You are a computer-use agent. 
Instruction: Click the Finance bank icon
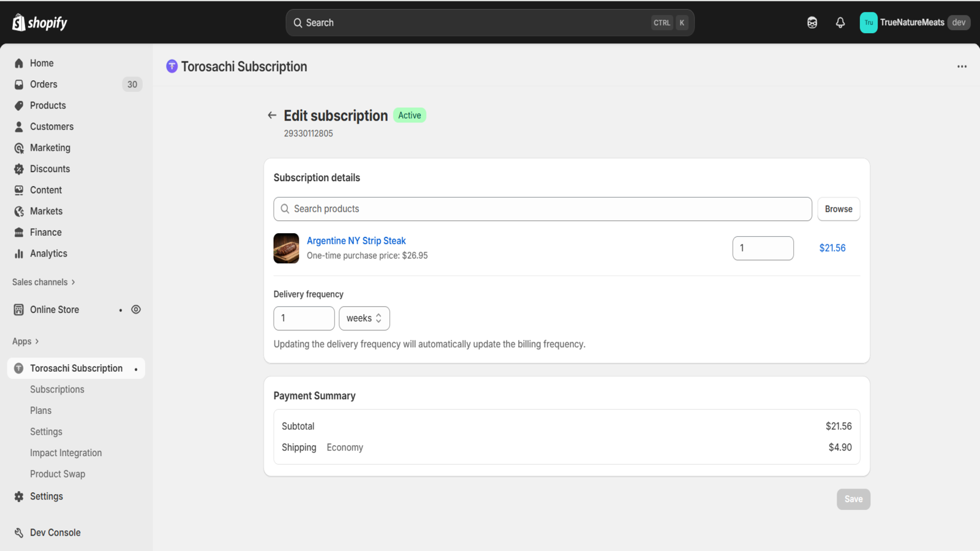click(x=19, y=232)
